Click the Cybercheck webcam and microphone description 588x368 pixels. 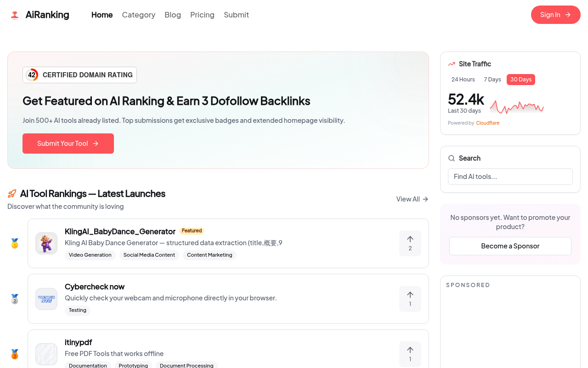point(170,298)
